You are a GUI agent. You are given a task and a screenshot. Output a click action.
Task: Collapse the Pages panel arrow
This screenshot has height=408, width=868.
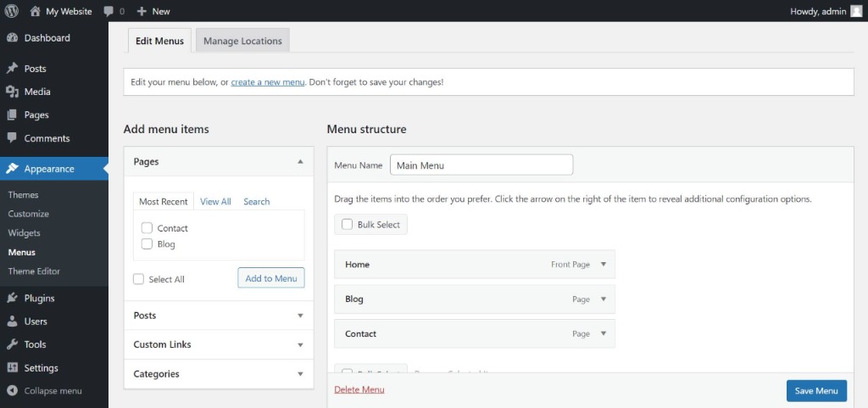coord(300,162)
